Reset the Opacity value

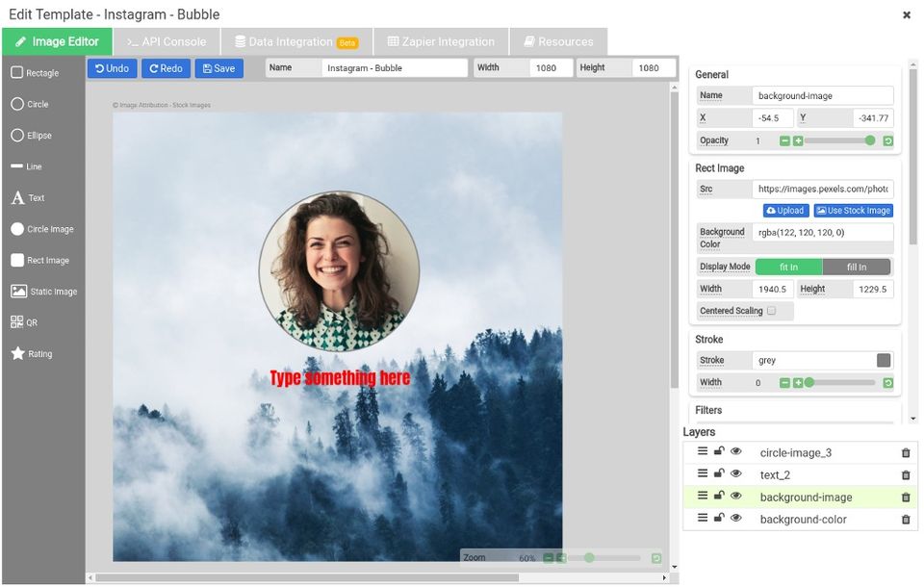pyautogui.click(x=888, y=140)
